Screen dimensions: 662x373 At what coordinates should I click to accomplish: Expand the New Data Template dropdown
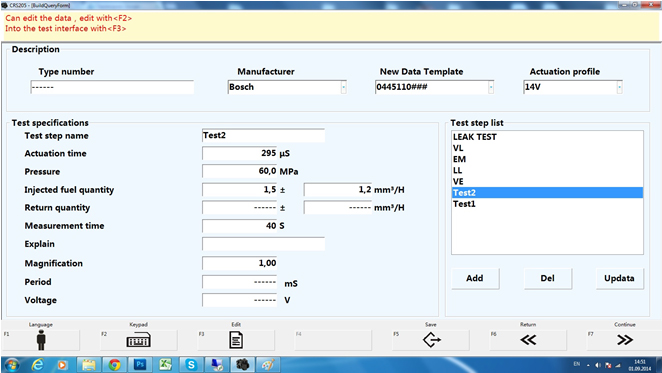coord(491,87)
